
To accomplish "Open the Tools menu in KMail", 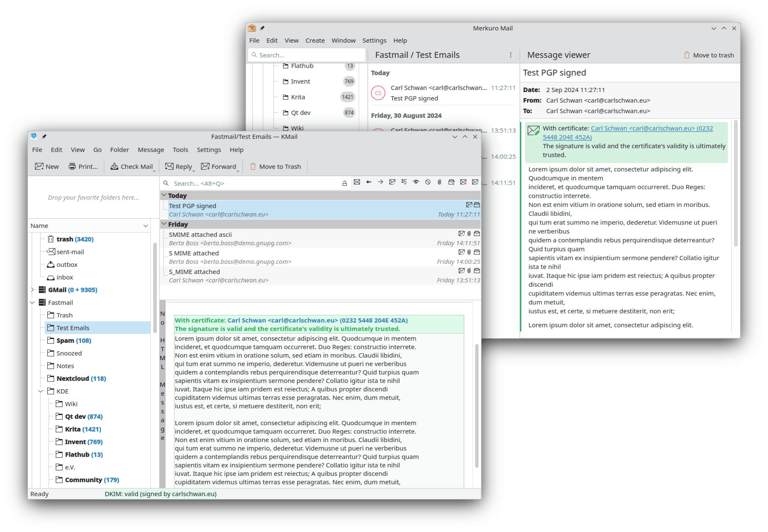I will 180,150.
